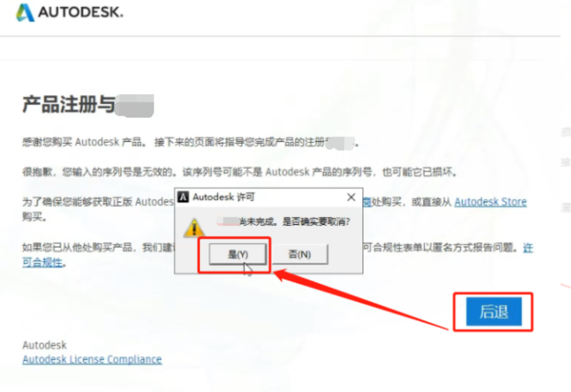This screenshot has height=392, width=571.
Task: Click the plain Autodesk footer label
Action: click(x=44, y=345)
